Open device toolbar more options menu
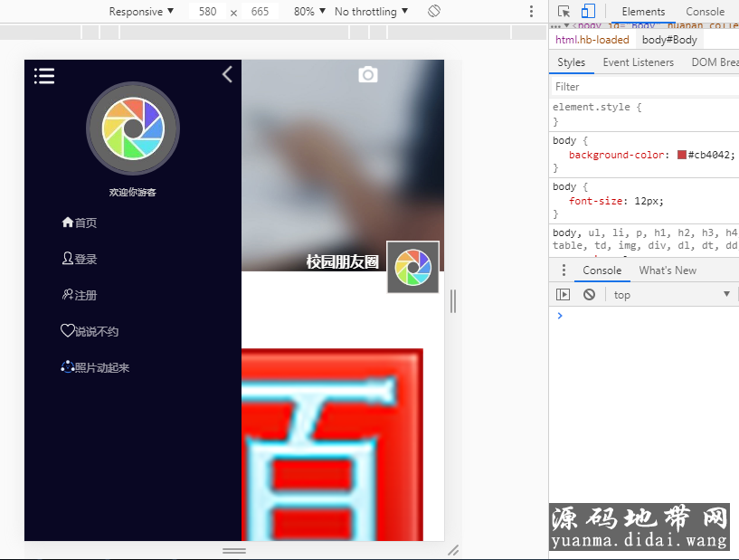739x560 pixels. [x=531, y=12]
